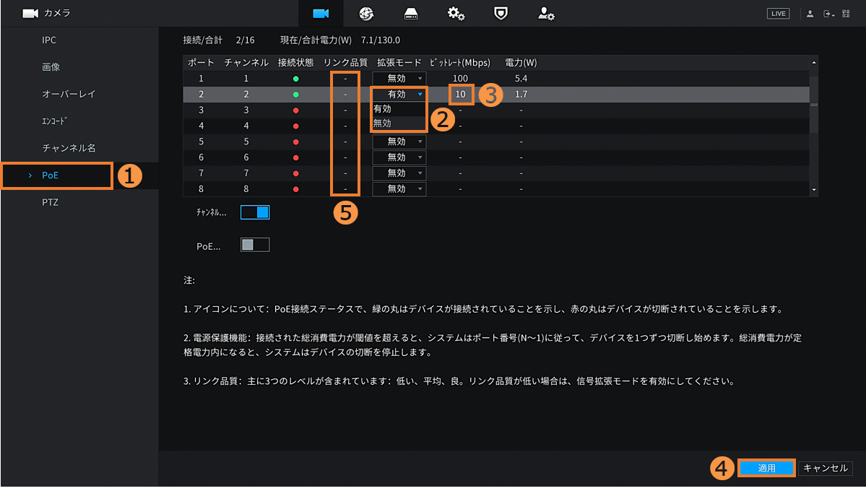Select PTZ in the left sidebar
Viewport: 866px width, 504px height.
50,202
